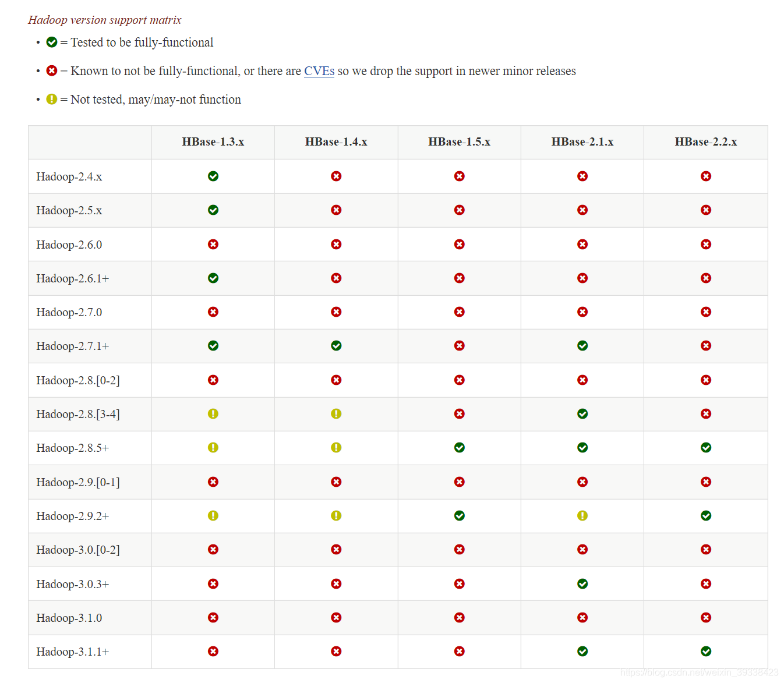The image size is (784, 683).
Task: Click the Hadoop-2.6.1+ row label
Action: tap(72, 278)
